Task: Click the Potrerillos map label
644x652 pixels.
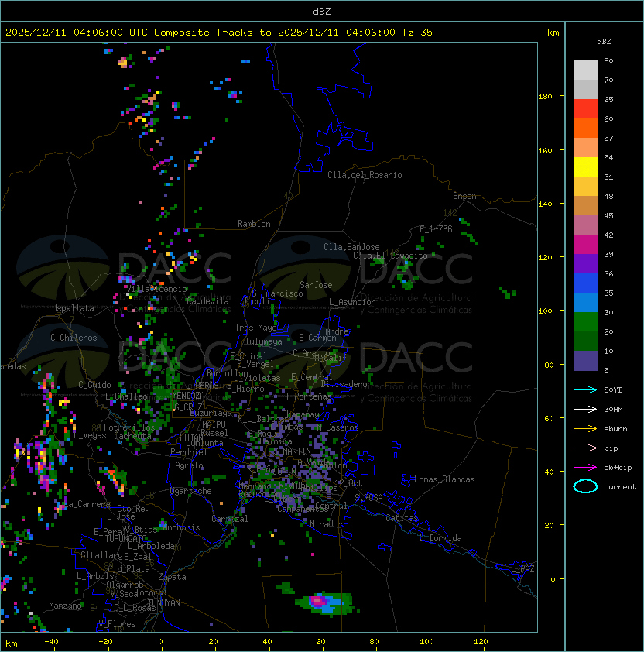Action: pos(129,427)
